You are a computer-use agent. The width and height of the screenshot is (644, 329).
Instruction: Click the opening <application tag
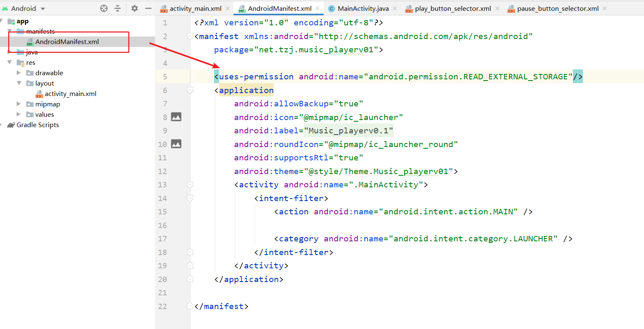pos(244,91)
